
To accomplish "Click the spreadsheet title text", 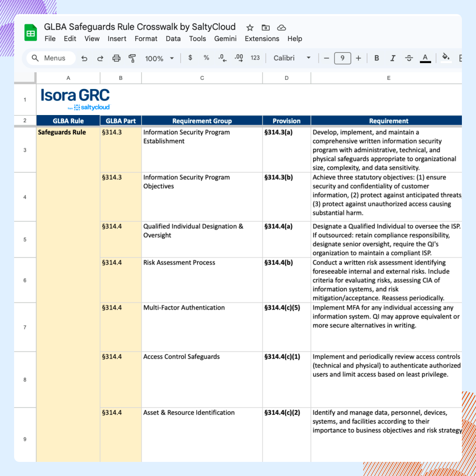I will click(139, 27).
